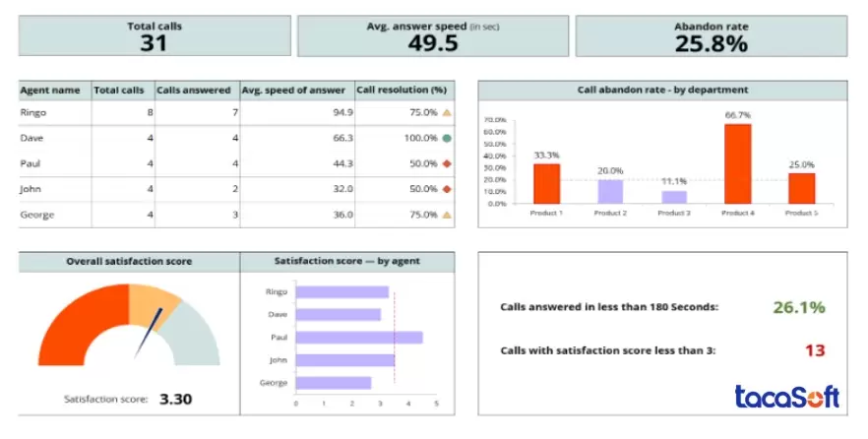The image size is (868, 439).
Task: Click the yellow triangle icon in Ringo's row
Action: pyautogui.click(x=447, y=112)
